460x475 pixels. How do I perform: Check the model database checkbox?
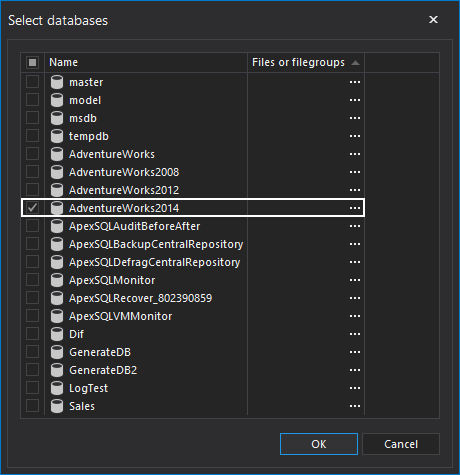32,100
